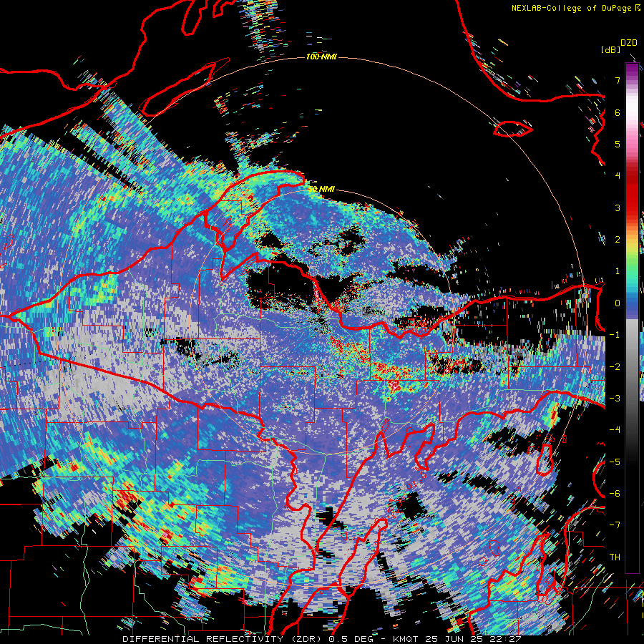Click the 50 NMI range ring label
The height and width of the screenshot is (644, 644).
coord(321,190)
